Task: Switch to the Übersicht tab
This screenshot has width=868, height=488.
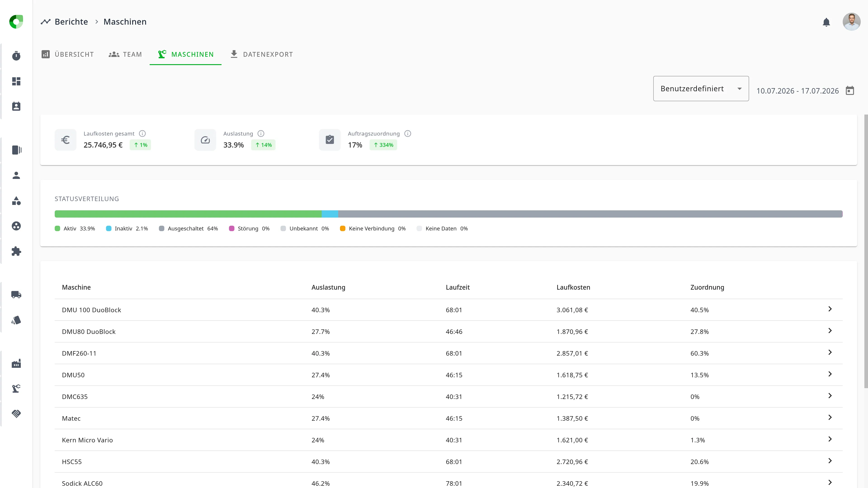Action: pos(68,54)
